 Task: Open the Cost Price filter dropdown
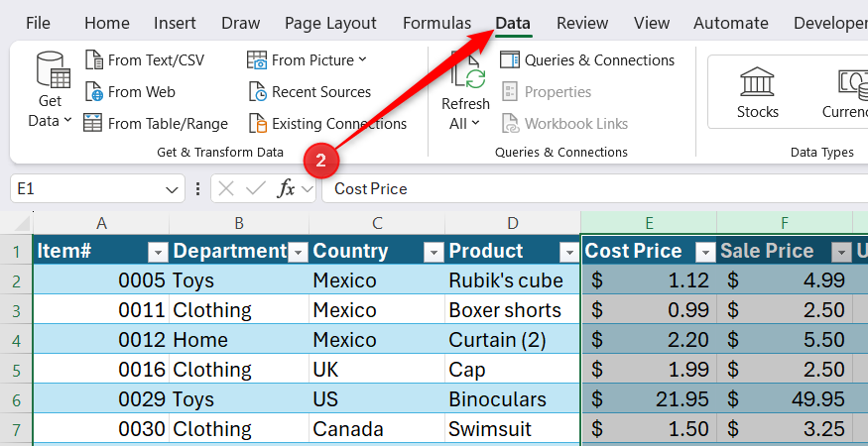pos(705,253)
